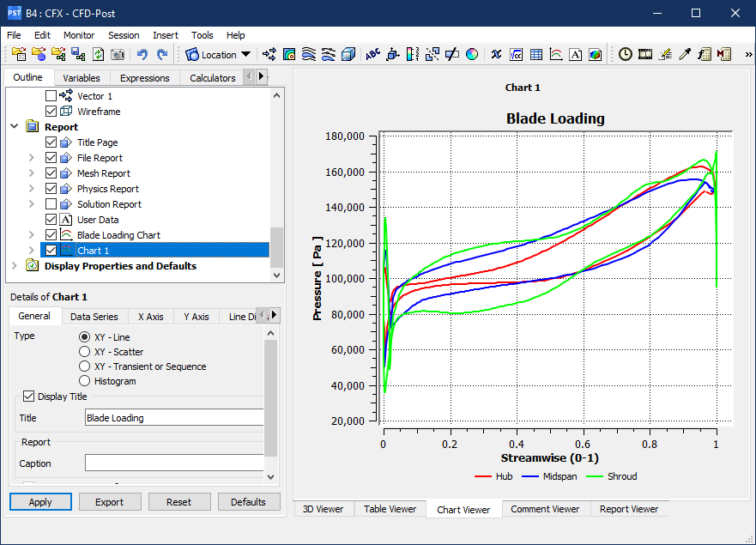Collapse the Report tree section
This screenshot has height=545, width=756.
[x=15, y=127]
